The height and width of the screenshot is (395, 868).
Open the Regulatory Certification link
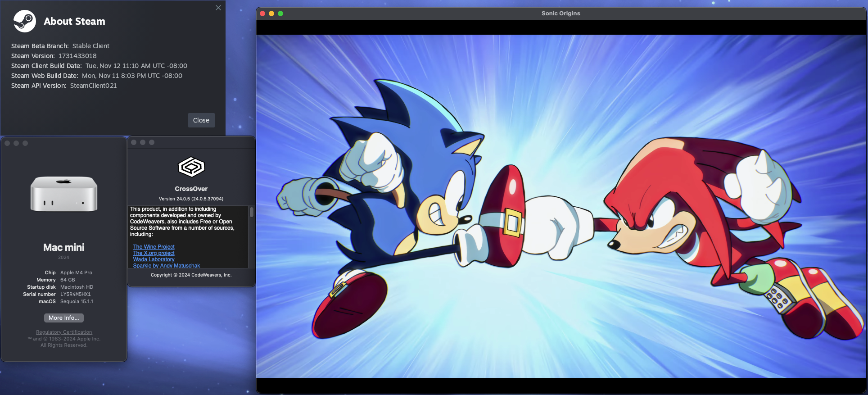pos(64,332)
